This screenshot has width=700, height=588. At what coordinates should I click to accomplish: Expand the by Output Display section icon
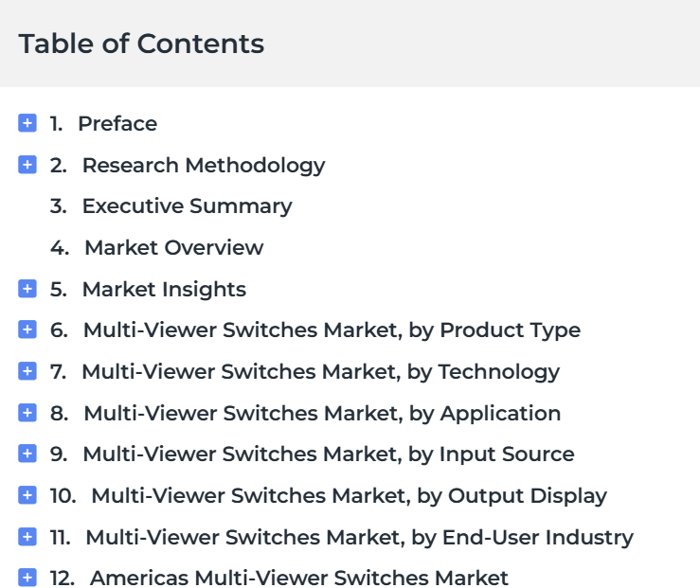(27, 495)
